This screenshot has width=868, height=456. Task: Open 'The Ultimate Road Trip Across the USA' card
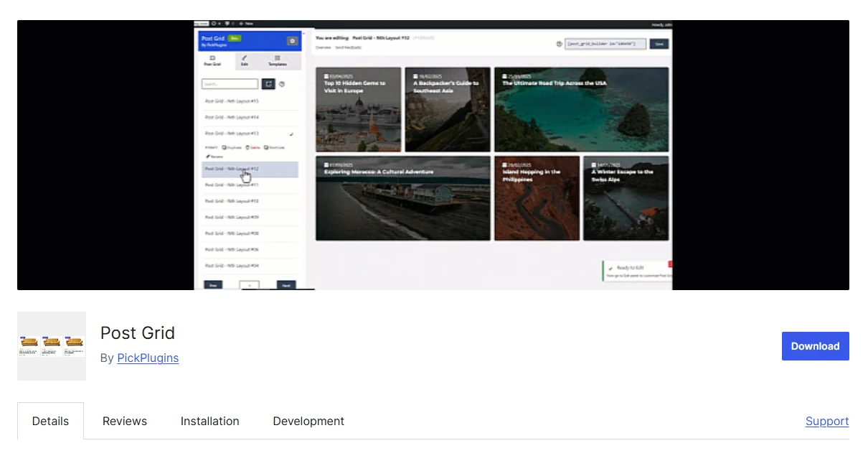581,109
